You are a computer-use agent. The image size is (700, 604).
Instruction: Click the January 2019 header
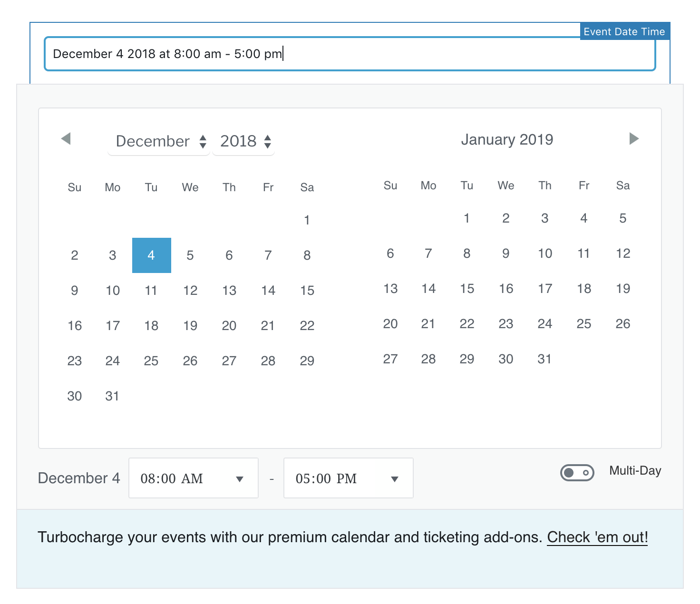point(507,139)
